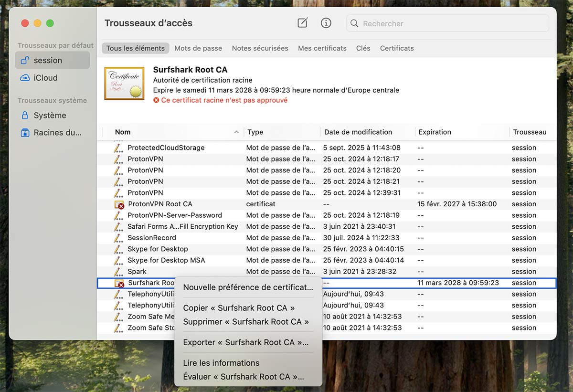Open the Clés tab
573x392 pixels.
363,48
